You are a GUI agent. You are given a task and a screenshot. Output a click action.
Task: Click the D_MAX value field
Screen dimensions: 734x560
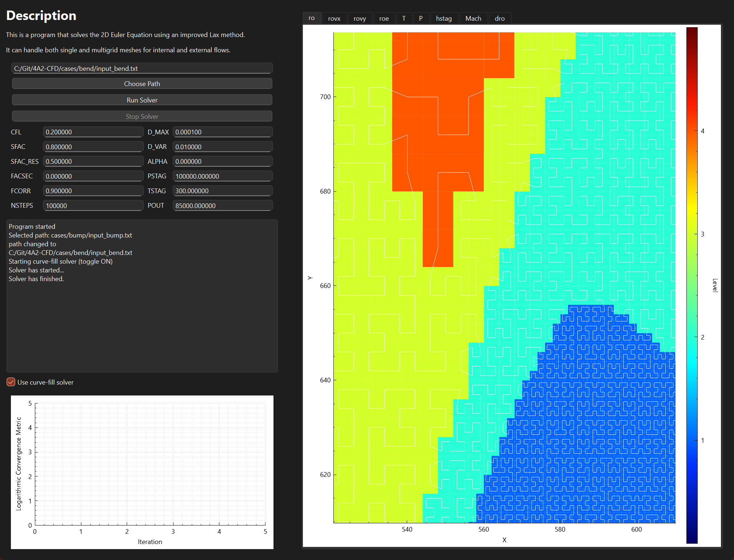(x=222, y=132)
